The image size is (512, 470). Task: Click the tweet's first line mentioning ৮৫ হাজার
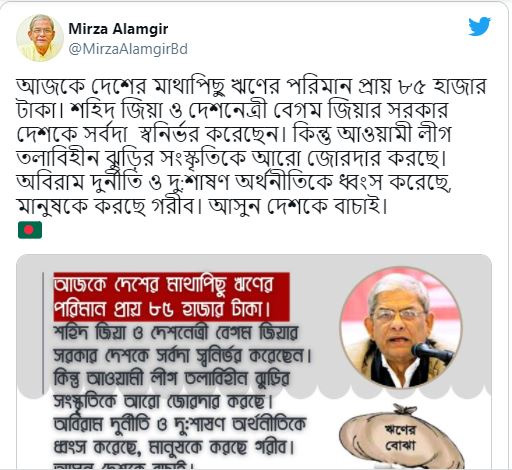click(252, 87)
